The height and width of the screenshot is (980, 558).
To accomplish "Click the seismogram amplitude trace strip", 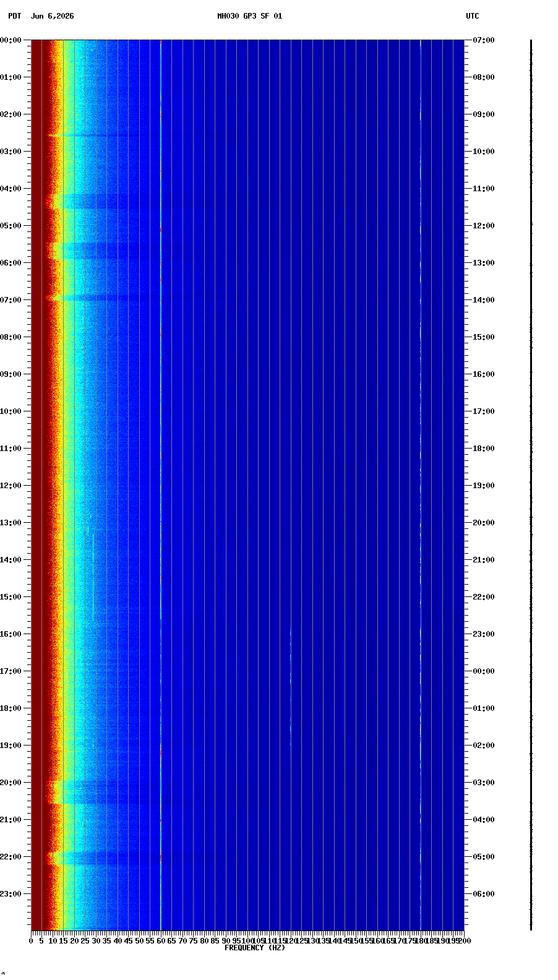I will 531,485.
